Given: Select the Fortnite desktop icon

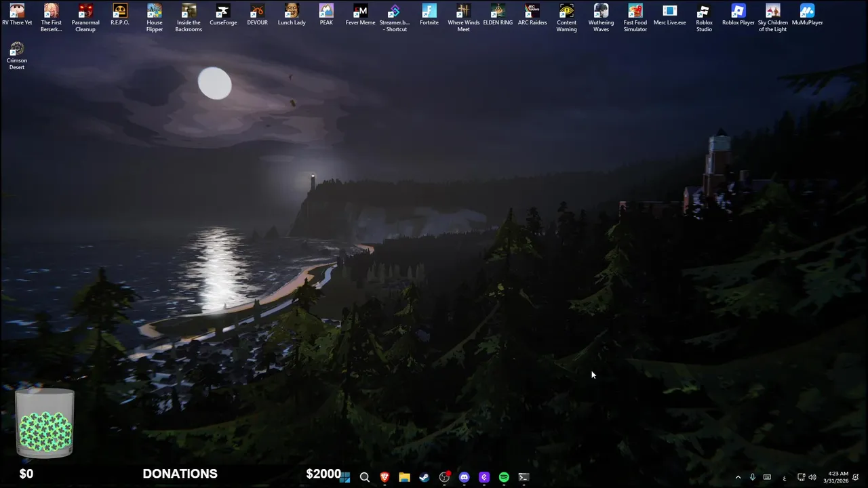Looking at the screenshot, I should pyautogui.click(x=429, y=15).
